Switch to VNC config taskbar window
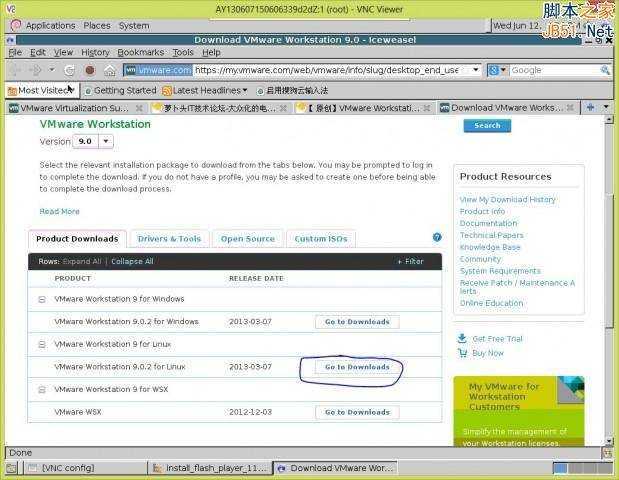619x480 pixels. (x=84, y=468)
